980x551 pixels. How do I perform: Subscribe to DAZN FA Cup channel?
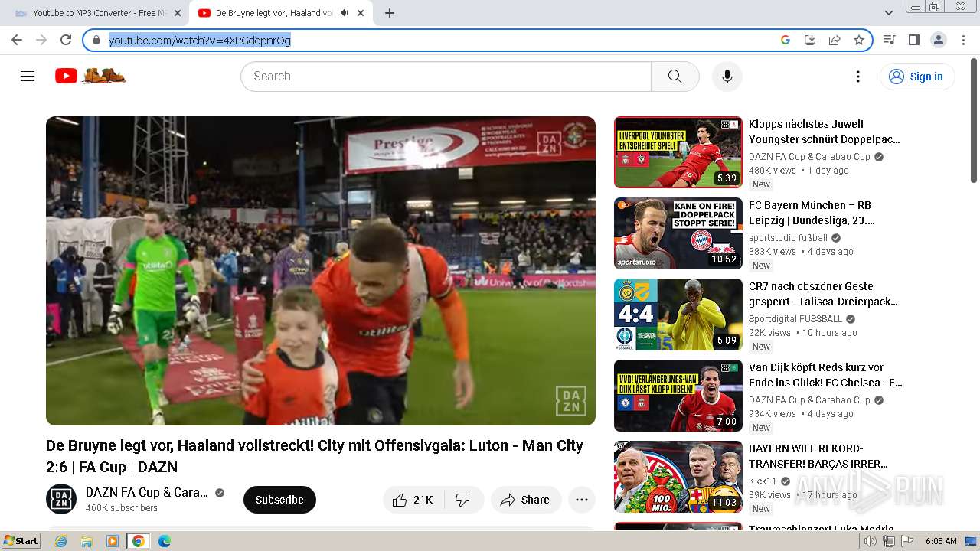[279, 500]
